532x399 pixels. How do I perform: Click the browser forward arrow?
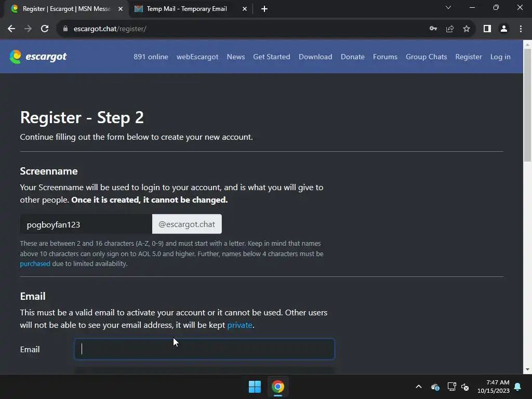pyautogui.click(x=28, y=29)
